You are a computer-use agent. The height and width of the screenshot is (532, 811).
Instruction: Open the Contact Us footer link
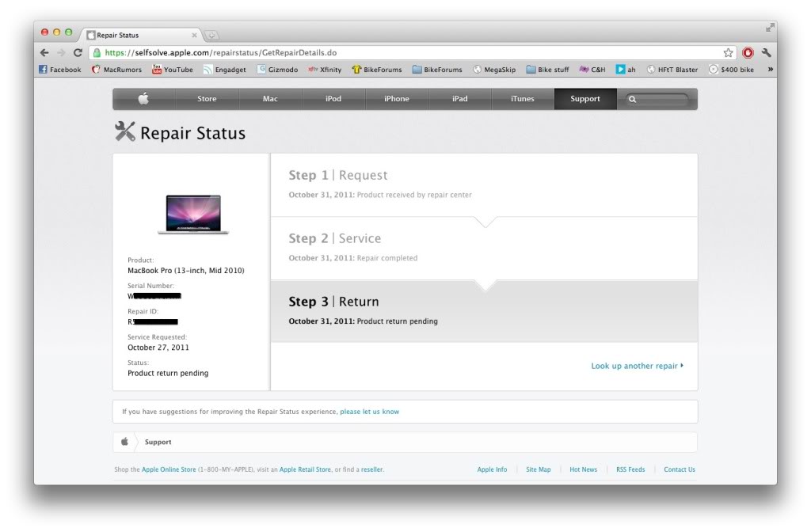[x=680, y=469]
